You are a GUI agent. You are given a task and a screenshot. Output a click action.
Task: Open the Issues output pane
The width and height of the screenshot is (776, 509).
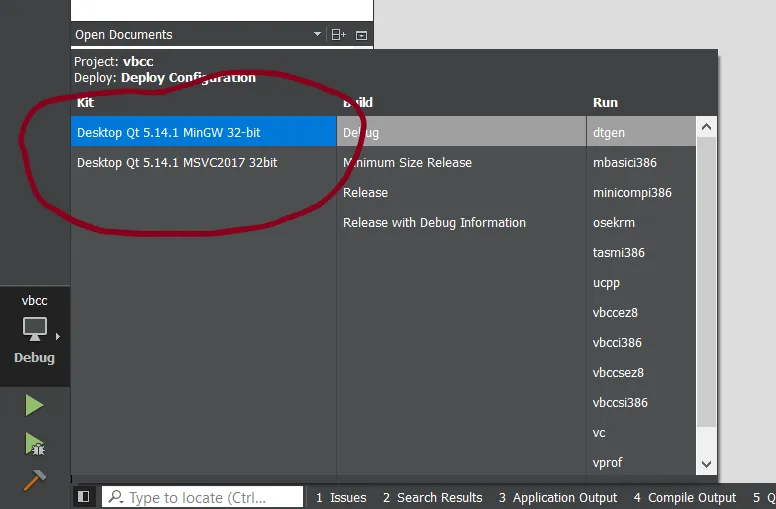tap(341, 498)
